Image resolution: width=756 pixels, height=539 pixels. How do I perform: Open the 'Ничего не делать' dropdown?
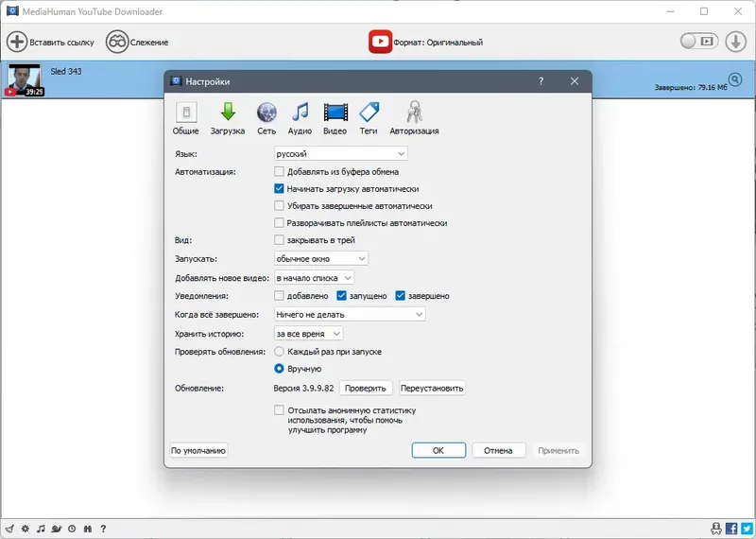pyautogui.click(x=350, y=315)
